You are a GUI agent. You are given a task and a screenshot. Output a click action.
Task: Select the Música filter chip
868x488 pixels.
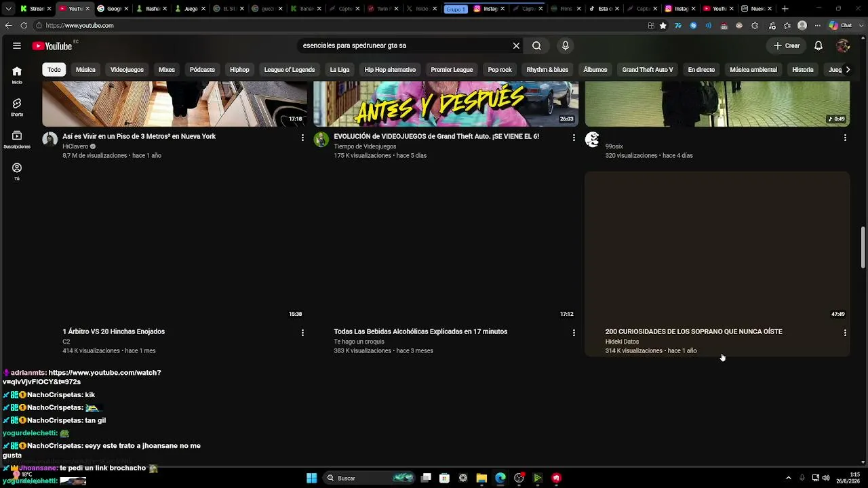[x=85, y=69]
